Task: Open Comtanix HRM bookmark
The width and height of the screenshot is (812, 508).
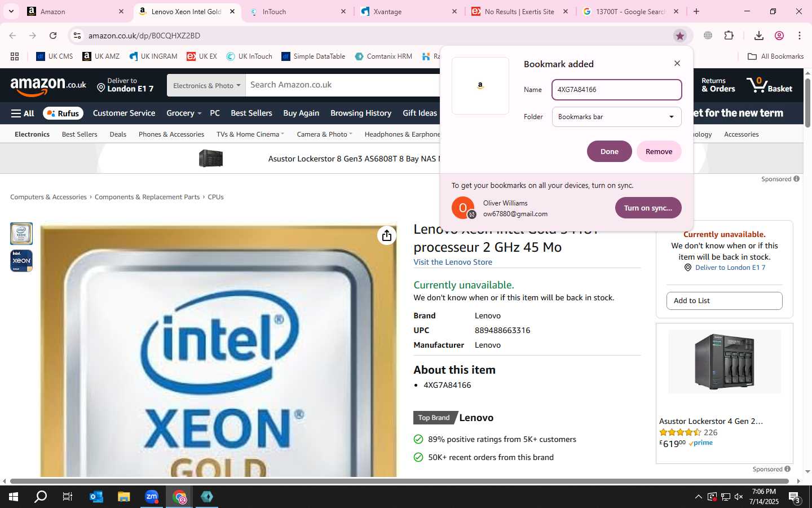Action: click(x=383, y=56)
